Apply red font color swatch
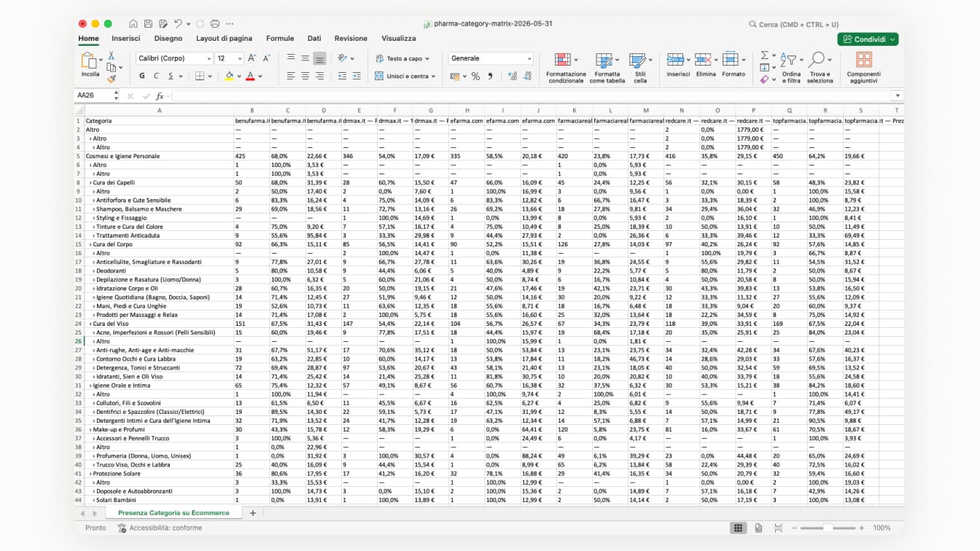This screenshot has width=980, height=551. tap(250, 76)
